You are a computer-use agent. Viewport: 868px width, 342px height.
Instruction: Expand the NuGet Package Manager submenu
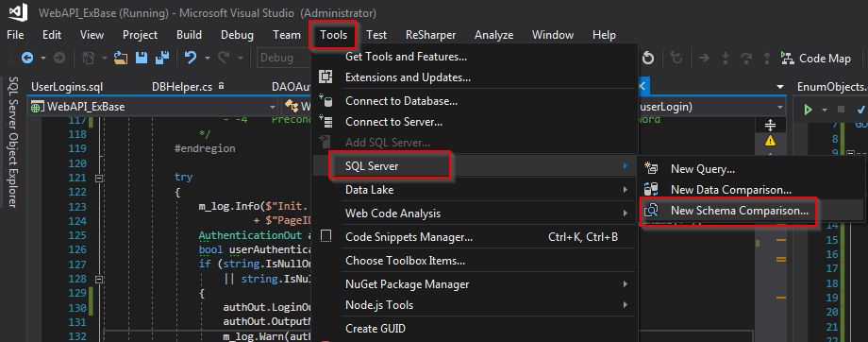(475, 284)
